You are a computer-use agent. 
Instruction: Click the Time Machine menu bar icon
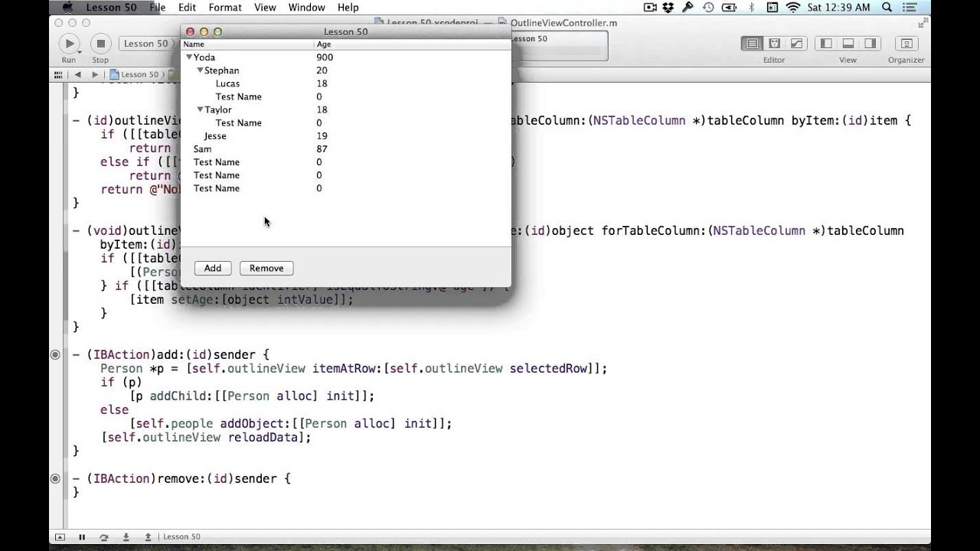[x=708, y=8]
